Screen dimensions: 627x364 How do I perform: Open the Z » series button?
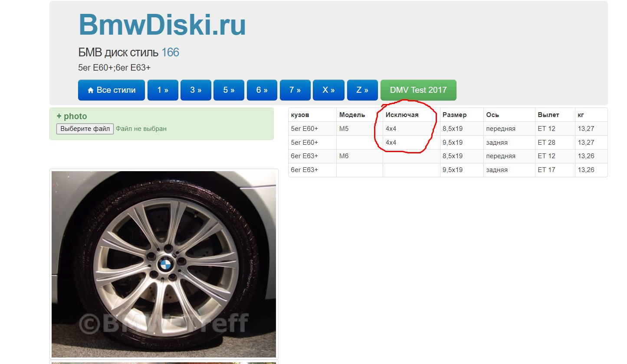(x=362, y=90)
